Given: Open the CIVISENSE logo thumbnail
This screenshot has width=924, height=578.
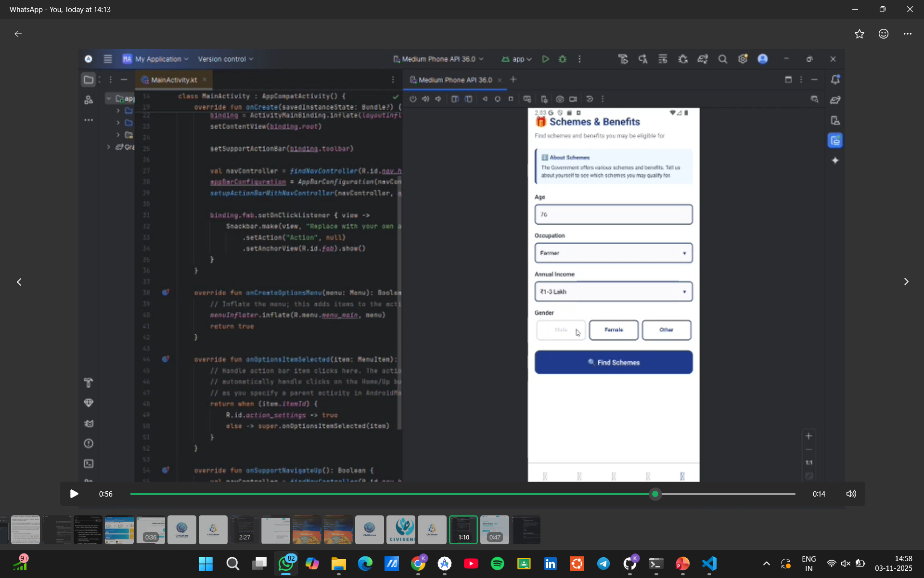Looking at the screenshot, I should pos(401,530).
